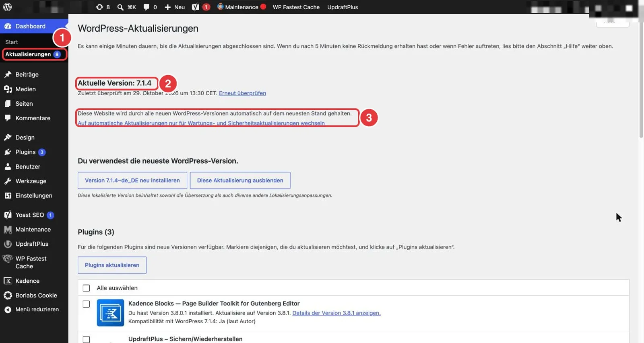The width and height of the screenshot is (644, 343).
Task: Click the Seiten pages icon
Action: [x=8, y=103]
